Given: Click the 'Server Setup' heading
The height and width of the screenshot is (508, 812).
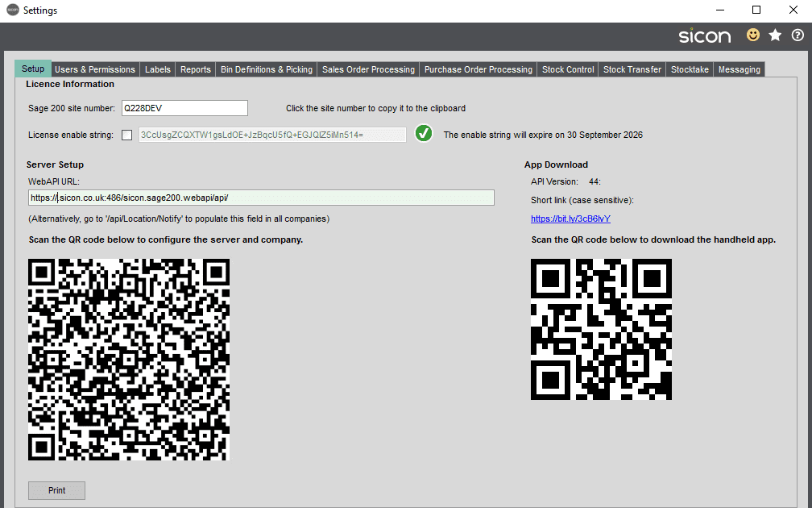Looking at the screenshot, I should coord(55,164).
